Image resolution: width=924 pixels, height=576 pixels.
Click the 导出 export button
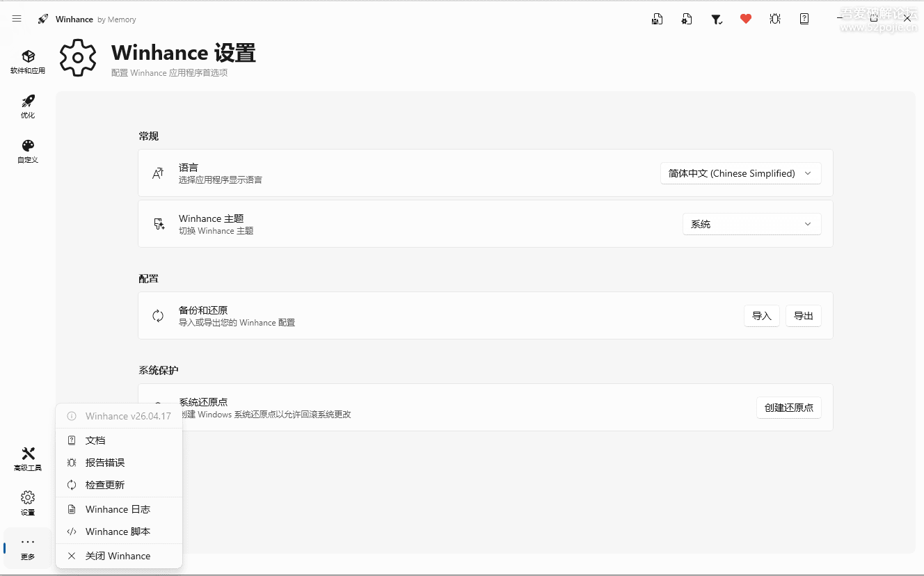[x=803, y=315]
